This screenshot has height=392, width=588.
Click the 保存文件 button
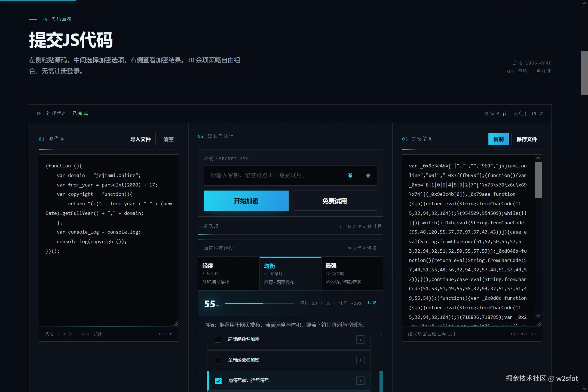526,139
